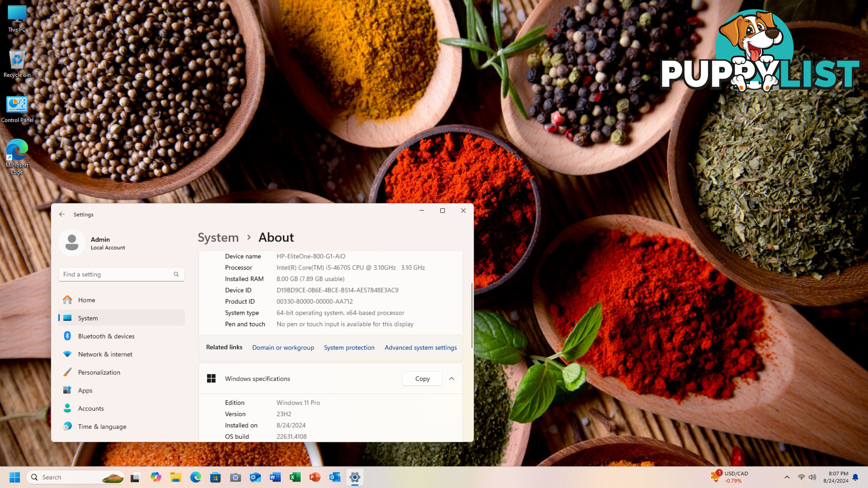
Task: Open the notifications bell icon
Action: point(855,477)
